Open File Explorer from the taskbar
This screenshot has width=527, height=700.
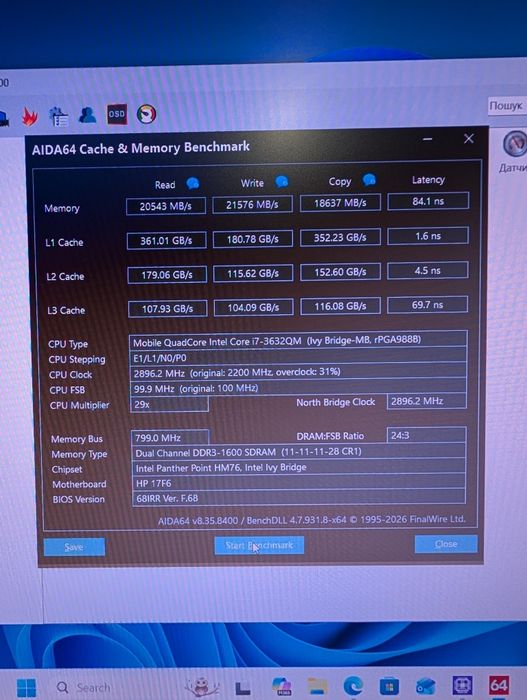(x=317, y=686)
